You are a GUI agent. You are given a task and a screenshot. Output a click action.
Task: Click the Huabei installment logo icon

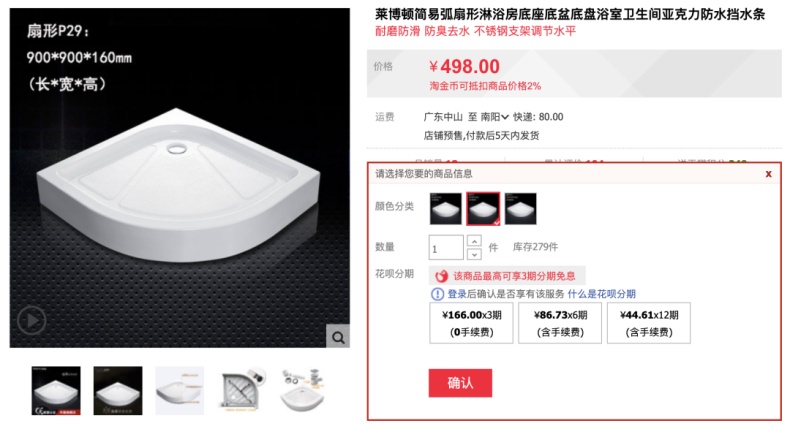[442, 276]
